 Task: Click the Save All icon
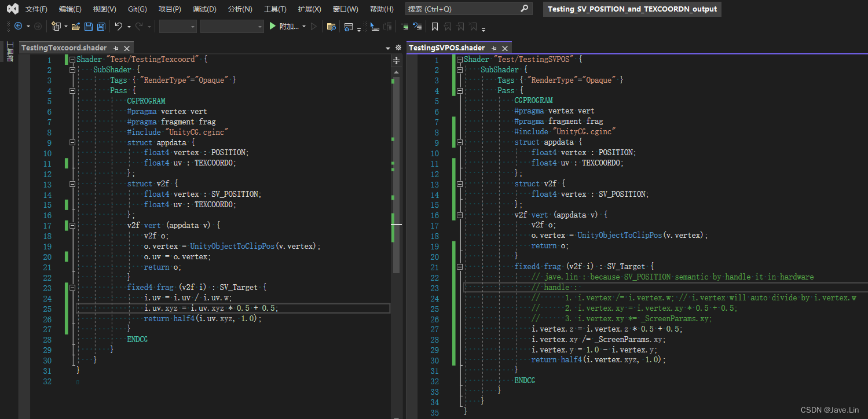(x=101, y=27)
